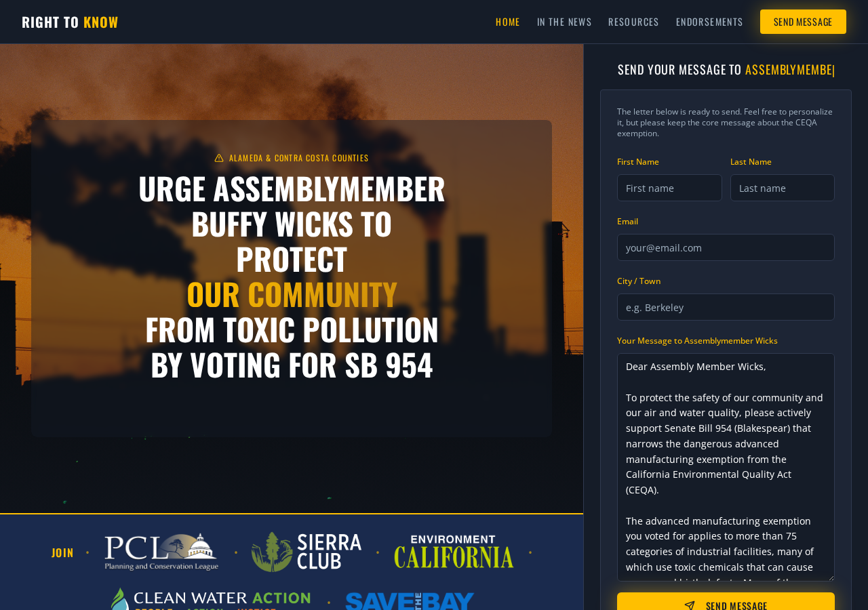The height and width of the screenshot is (610, 868).
Task: Click the Right to Know site logo
Action: [70, 22]
